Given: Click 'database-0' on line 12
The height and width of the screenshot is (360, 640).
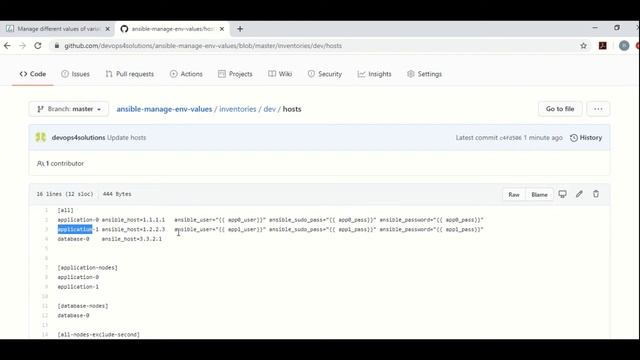Looking at the screenshot, I should pos(73,316).
